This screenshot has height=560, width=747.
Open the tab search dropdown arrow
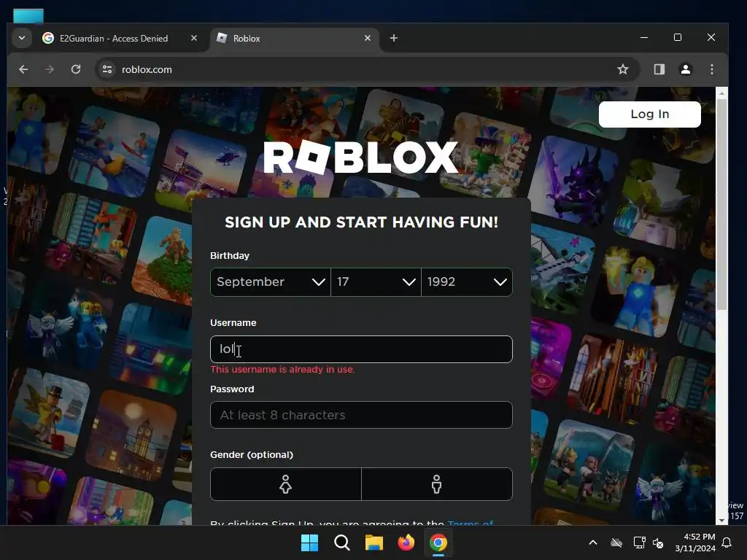[22, 38]
